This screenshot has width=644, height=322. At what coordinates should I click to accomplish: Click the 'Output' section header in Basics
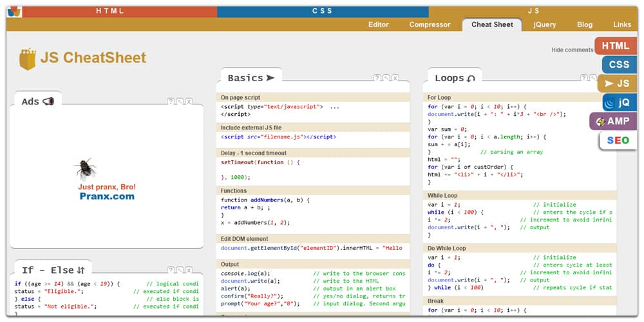coord(313,264)
